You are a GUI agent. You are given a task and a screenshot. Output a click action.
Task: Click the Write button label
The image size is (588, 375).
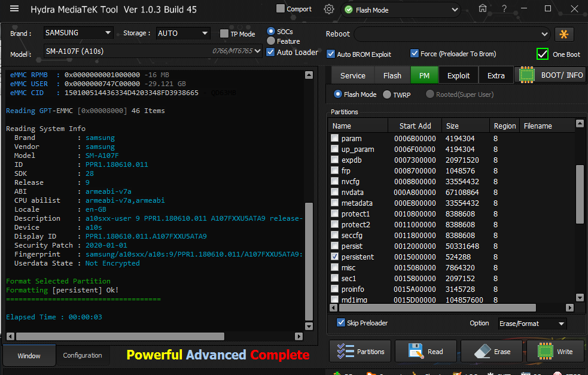(x=565, y=351)
